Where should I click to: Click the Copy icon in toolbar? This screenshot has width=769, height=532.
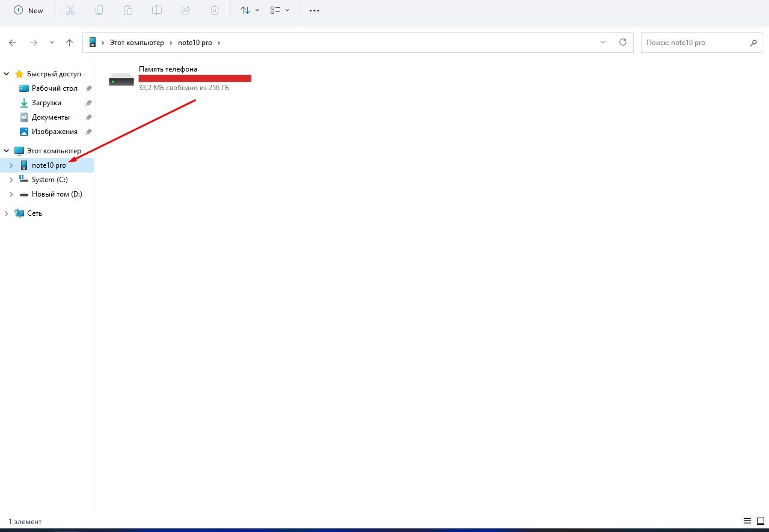click(x=99, y=10)
